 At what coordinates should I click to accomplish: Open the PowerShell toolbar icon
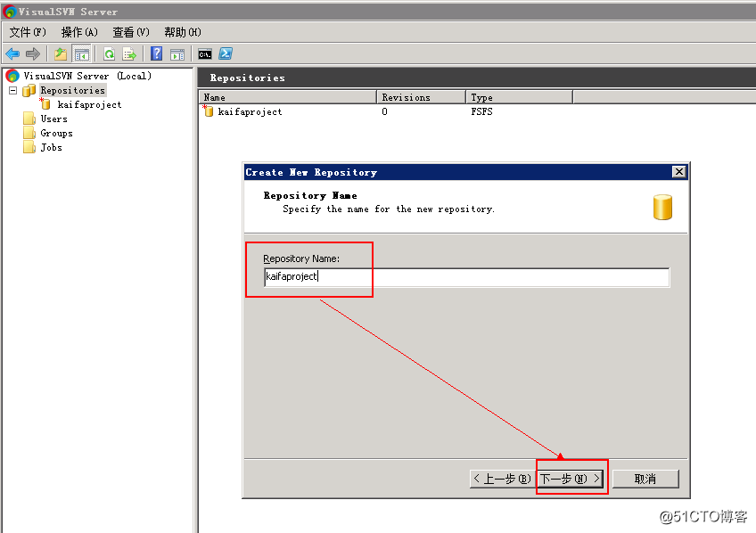(x=226, y=53)
